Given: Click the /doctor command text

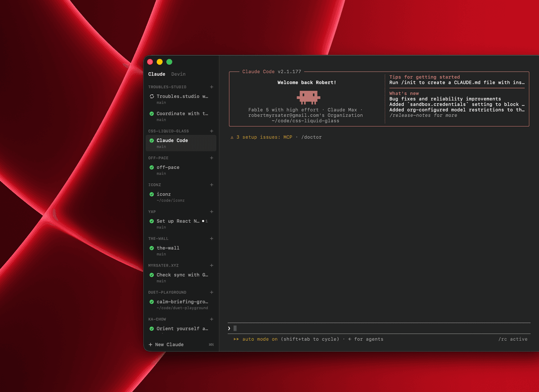Looking at the screenshot, I should pos(311,137).
